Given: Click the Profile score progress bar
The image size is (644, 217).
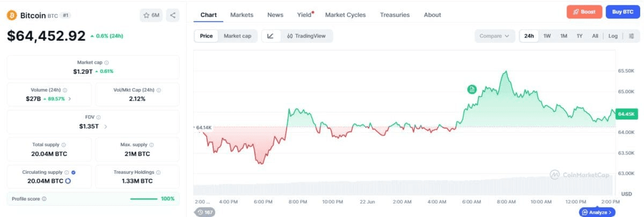Looking at the screenshot, I should (144, 199).
